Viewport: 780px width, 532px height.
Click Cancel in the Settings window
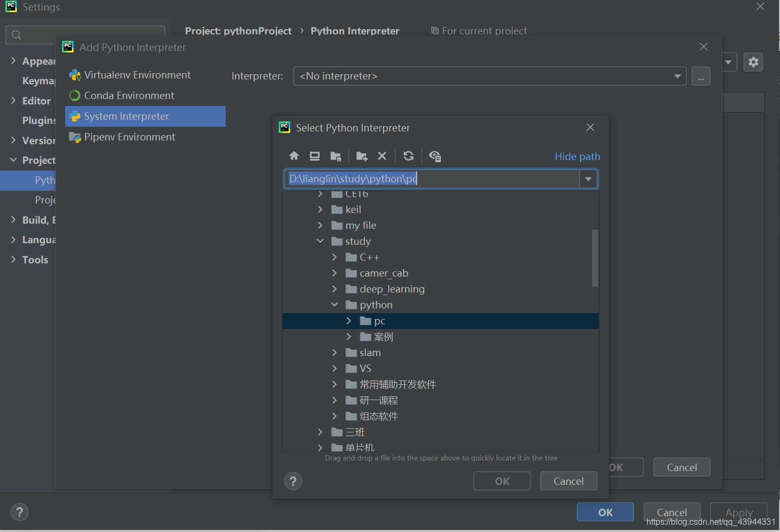[672, 512]
